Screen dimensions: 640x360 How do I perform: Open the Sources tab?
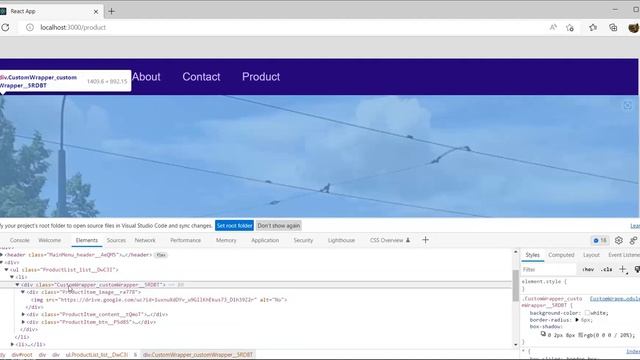pyautogui.click(x=116, y=240)
